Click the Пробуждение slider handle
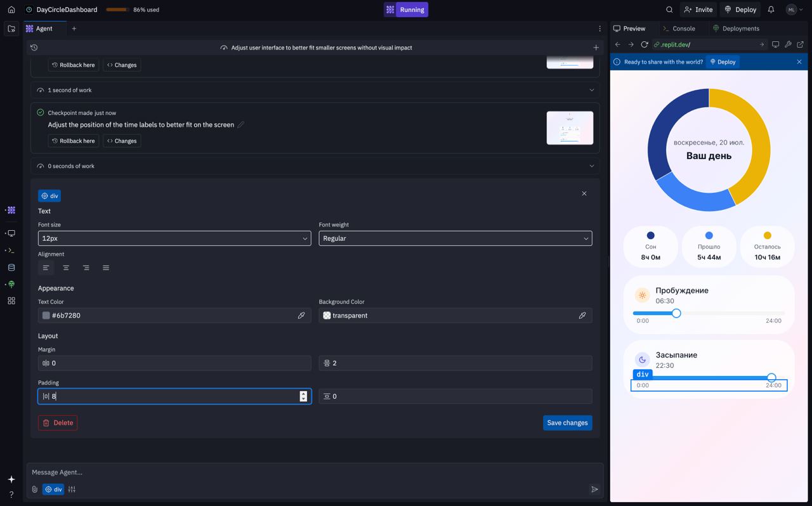This screenshot has width=812, height=506. tap(676, 313)
